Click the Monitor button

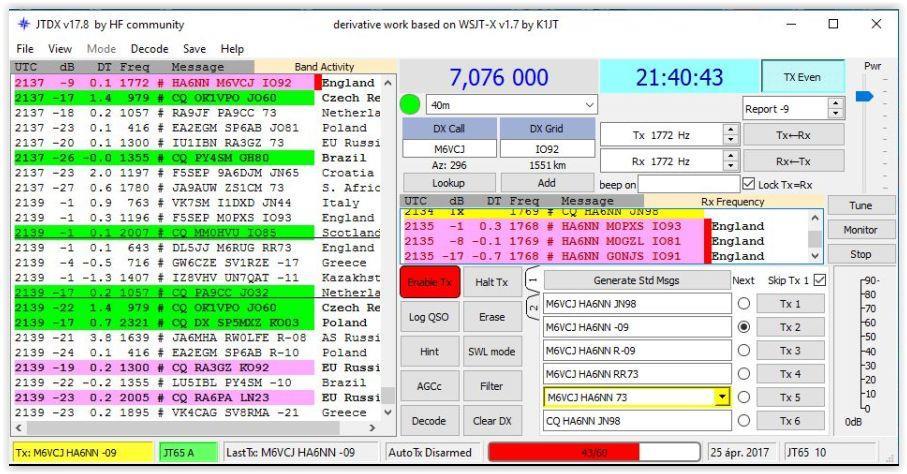(860, 230)
